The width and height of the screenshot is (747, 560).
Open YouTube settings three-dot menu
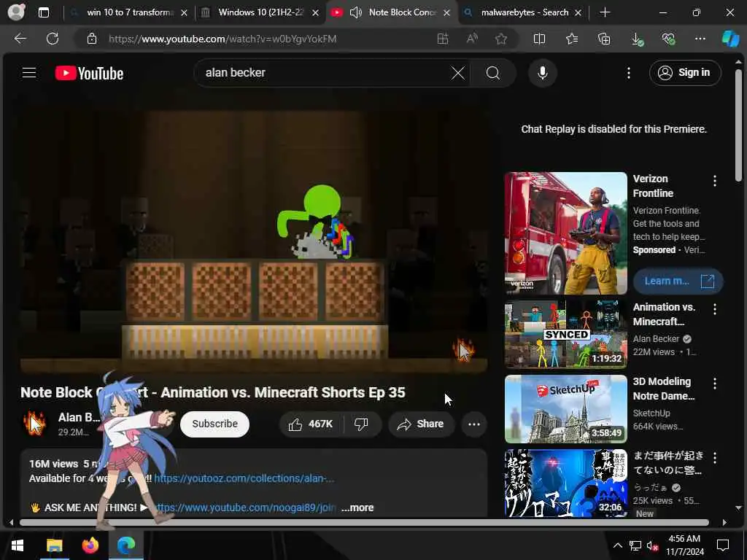(x=628, y=73)
